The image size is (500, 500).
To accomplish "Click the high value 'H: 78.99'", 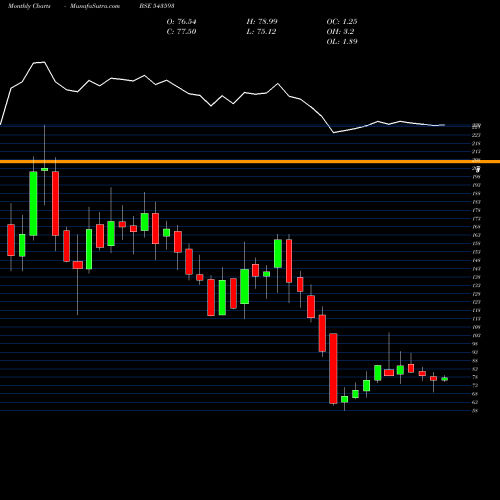I will (x=262, y=22).
